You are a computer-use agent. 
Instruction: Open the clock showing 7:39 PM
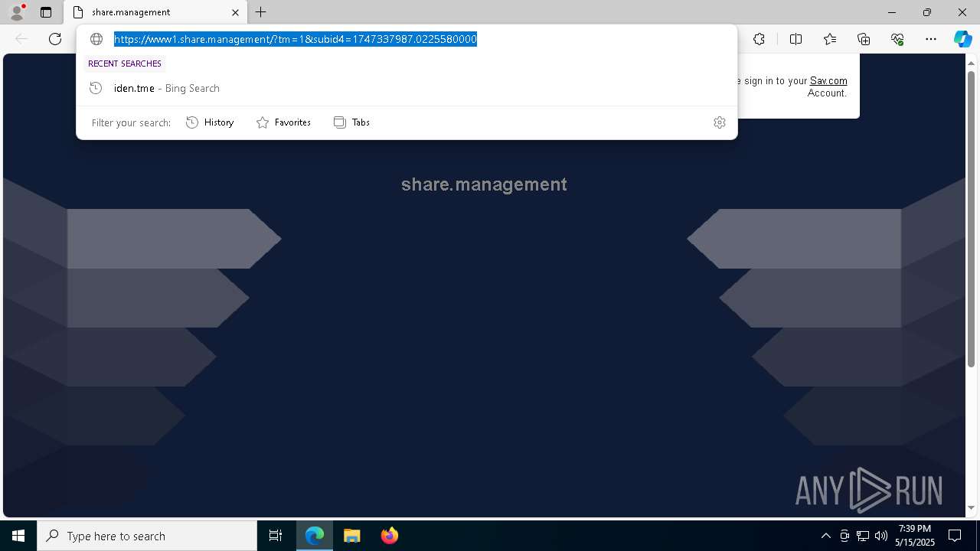pos(915,536)
